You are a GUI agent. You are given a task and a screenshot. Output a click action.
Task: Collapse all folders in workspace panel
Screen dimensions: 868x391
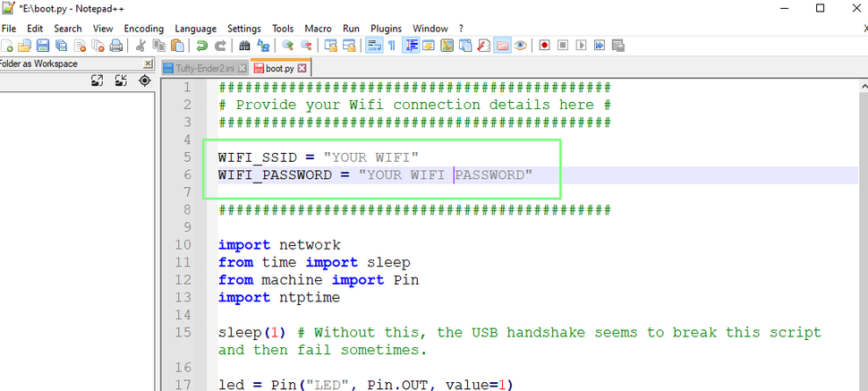pos(121,81)
